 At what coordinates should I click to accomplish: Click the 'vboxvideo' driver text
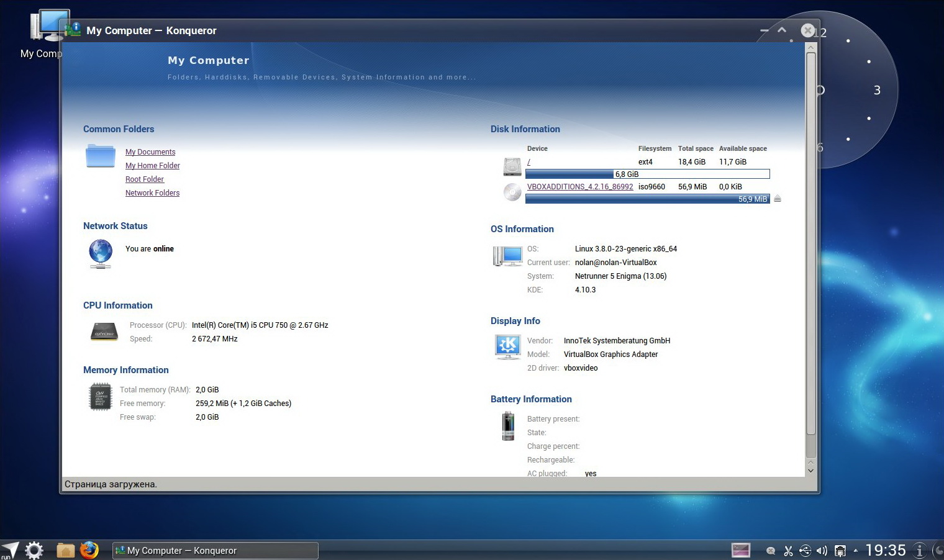[x=581, y=368]
